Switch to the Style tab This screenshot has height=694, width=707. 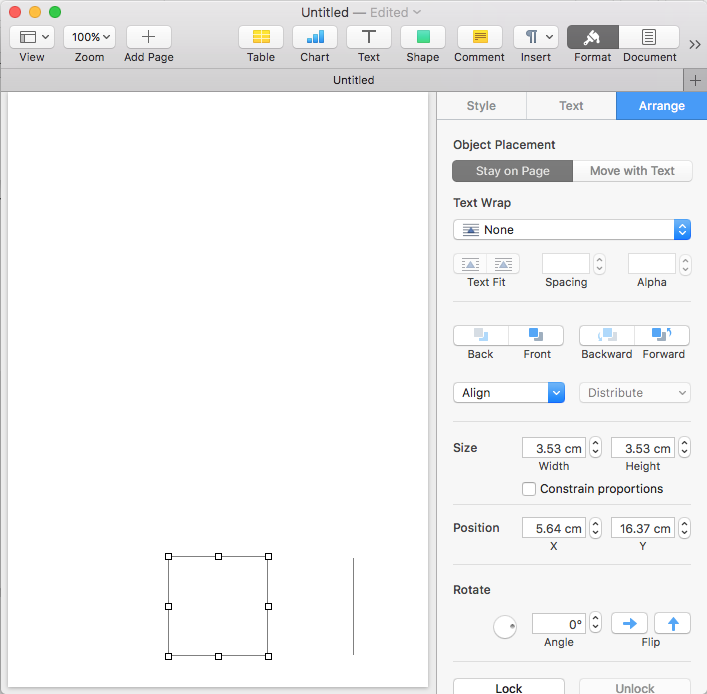(x=481, y=106)
